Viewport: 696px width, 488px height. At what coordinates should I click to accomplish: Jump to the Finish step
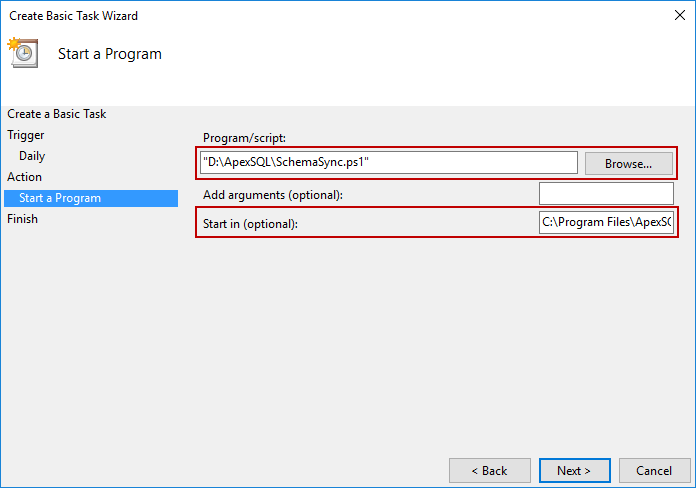pos(22,219)
